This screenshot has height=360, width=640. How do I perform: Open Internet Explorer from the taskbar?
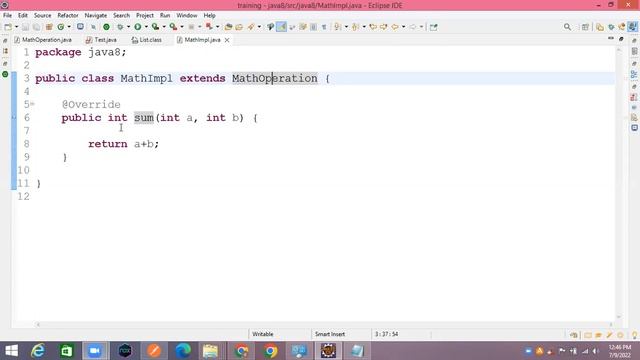(x=38, y=351)
